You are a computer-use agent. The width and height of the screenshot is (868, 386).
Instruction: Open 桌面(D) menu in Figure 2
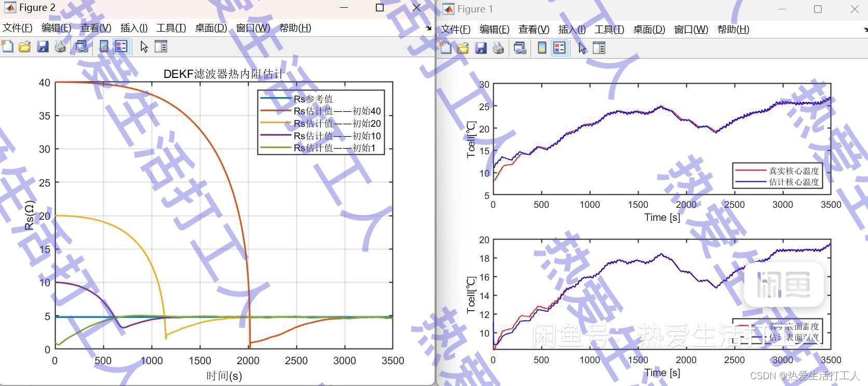tap(211, 28)
